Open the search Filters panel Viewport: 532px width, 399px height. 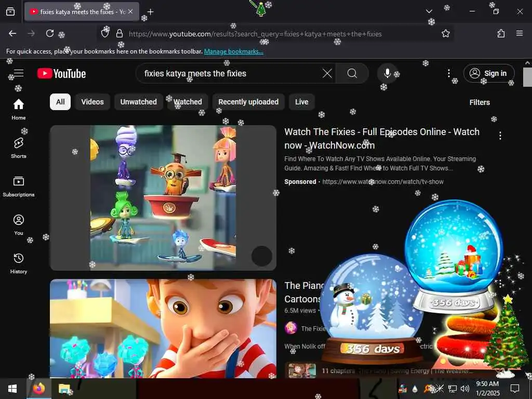coord(480,102)
